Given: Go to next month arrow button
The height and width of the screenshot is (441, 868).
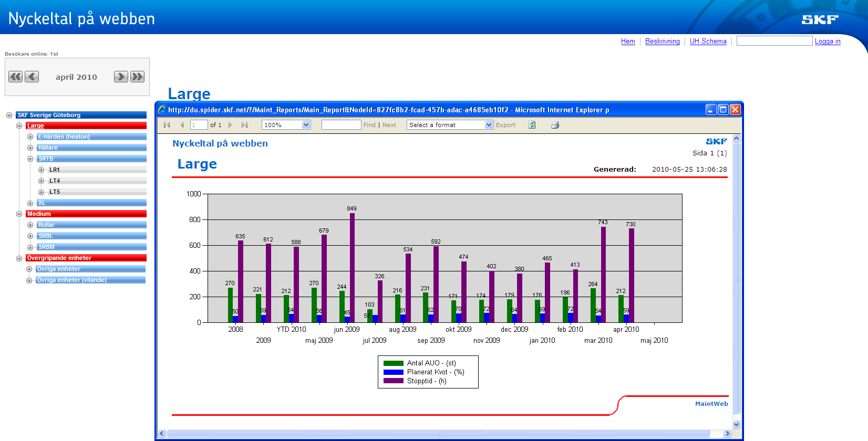Looking at the screenshot, I should (x=121, y=77).
